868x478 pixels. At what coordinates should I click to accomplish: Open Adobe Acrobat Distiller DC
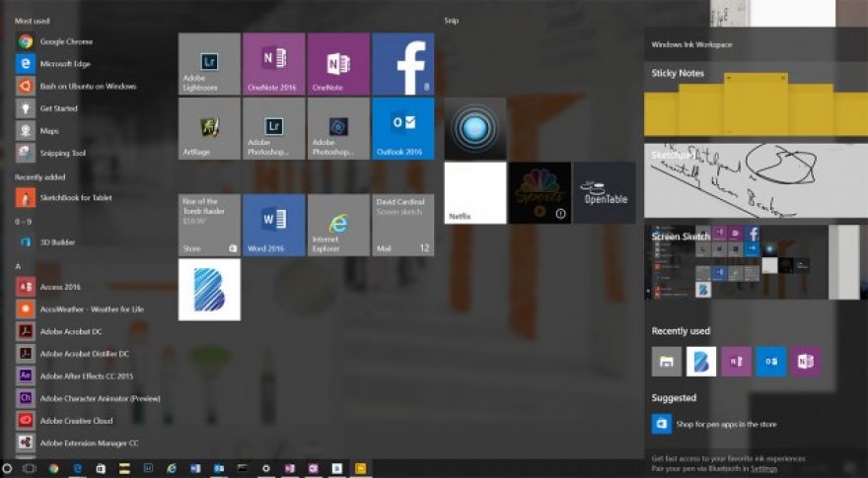tap(72, 354)
